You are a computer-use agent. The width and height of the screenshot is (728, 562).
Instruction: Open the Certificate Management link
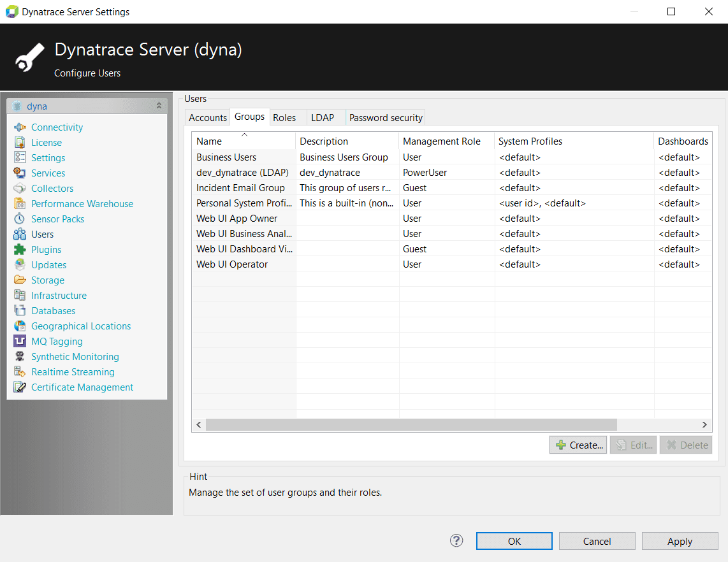pyautogui.click(x=82, y=387)
